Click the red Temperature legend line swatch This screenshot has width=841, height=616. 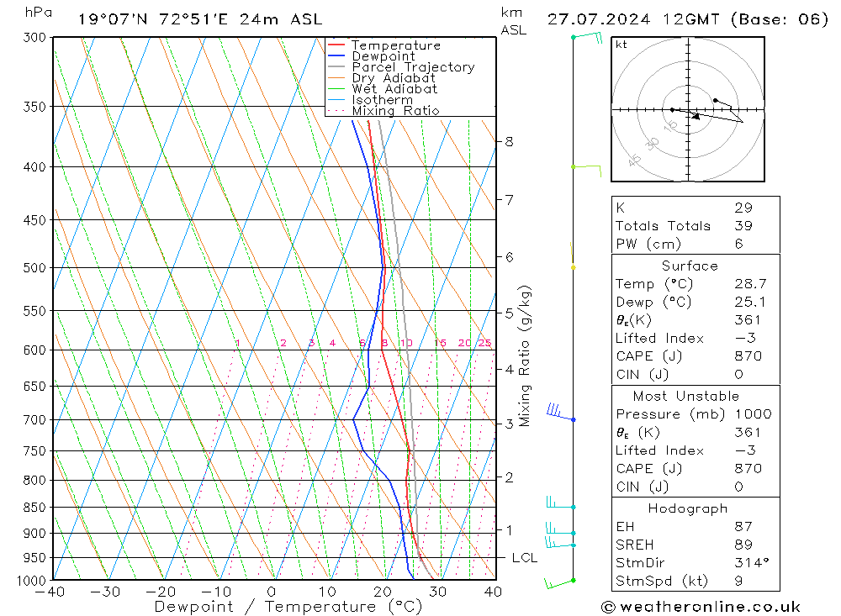point(336,45)
